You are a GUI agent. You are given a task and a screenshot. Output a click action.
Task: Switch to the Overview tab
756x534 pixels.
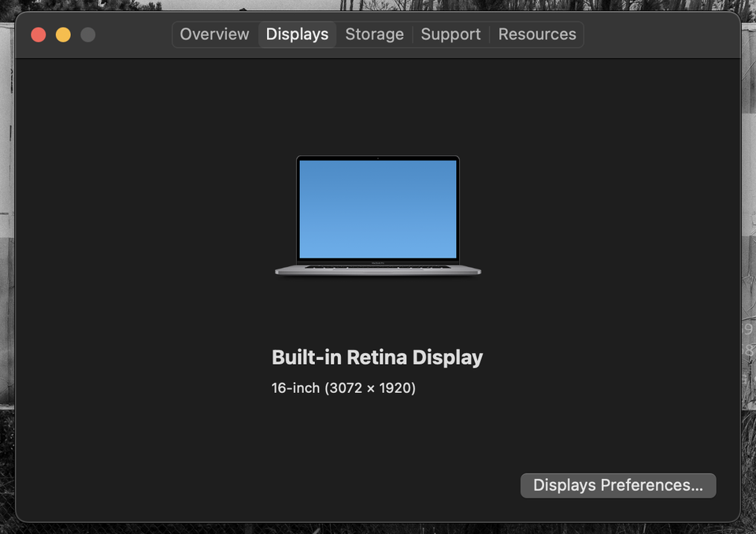coord(214,35)
